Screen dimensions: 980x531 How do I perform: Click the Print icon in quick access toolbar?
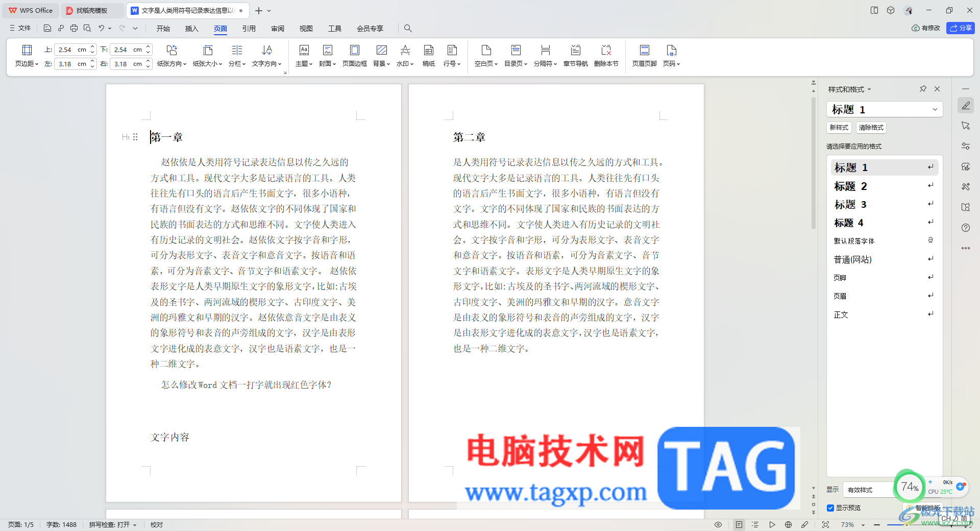pyautogui.click(x=74, y=28)
